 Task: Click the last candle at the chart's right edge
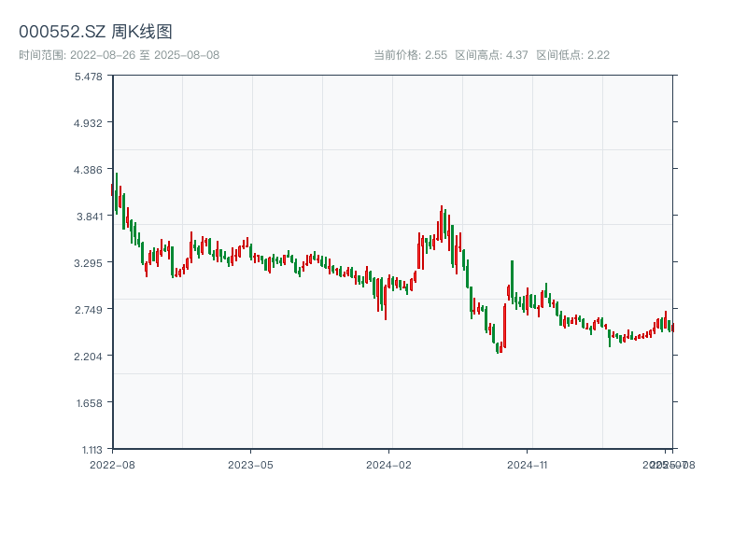672,327
